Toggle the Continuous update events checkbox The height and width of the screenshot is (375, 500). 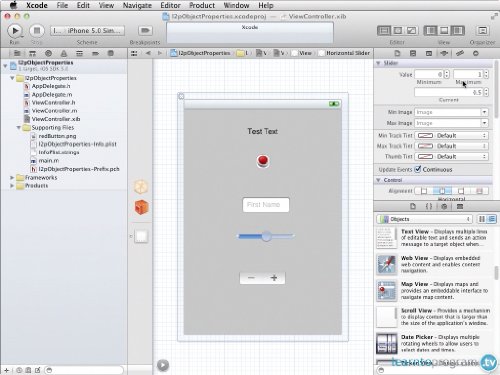pos(418,169)
